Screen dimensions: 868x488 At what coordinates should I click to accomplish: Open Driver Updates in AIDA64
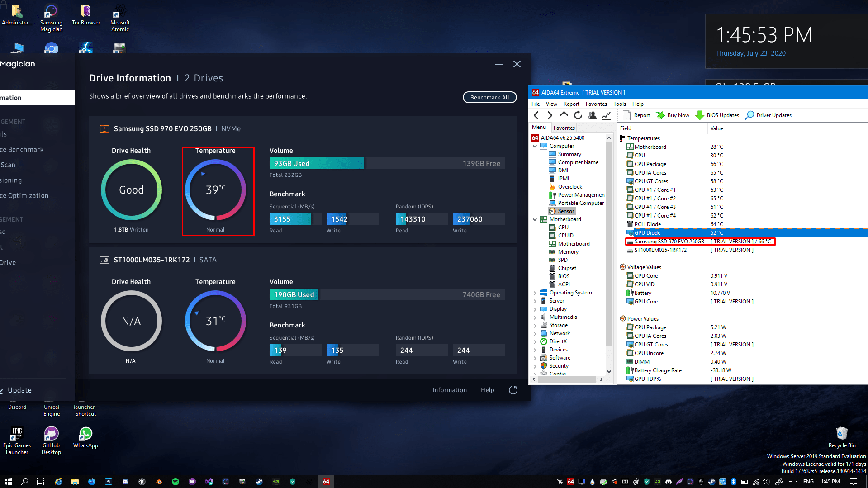tap(768, 115)
